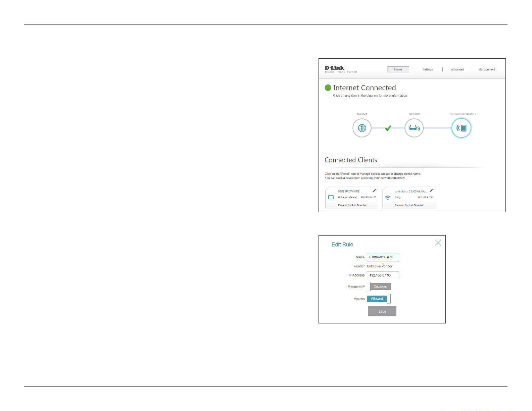532x411 pixels.
Task: Click the Sony vendor text on android card
Action: click(398, 197)
